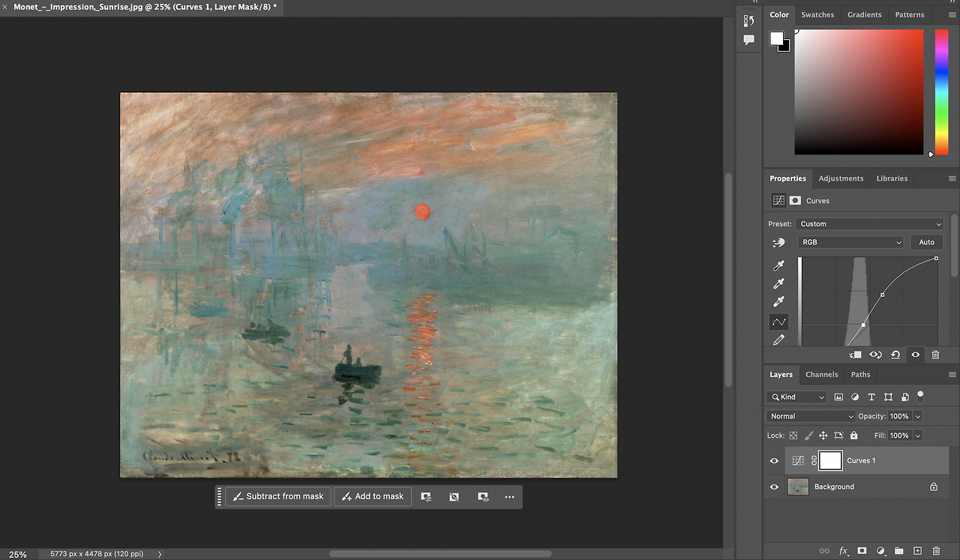
Task: Pick the black point eyedropper
Action: (778, 266)
